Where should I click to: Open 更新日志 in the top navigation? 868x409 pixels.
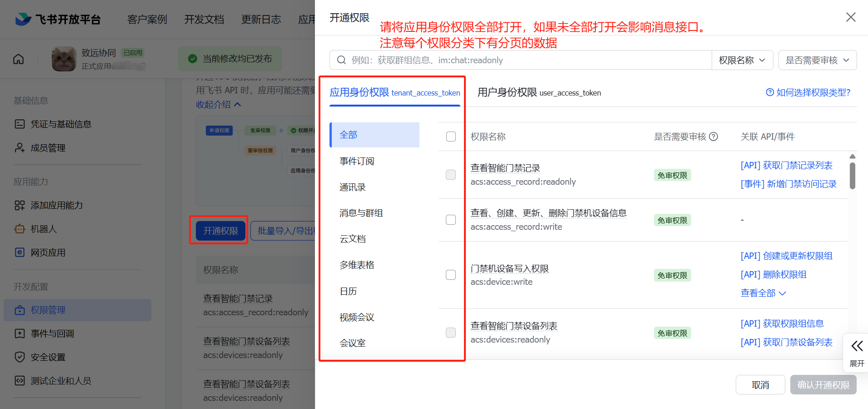261,20
